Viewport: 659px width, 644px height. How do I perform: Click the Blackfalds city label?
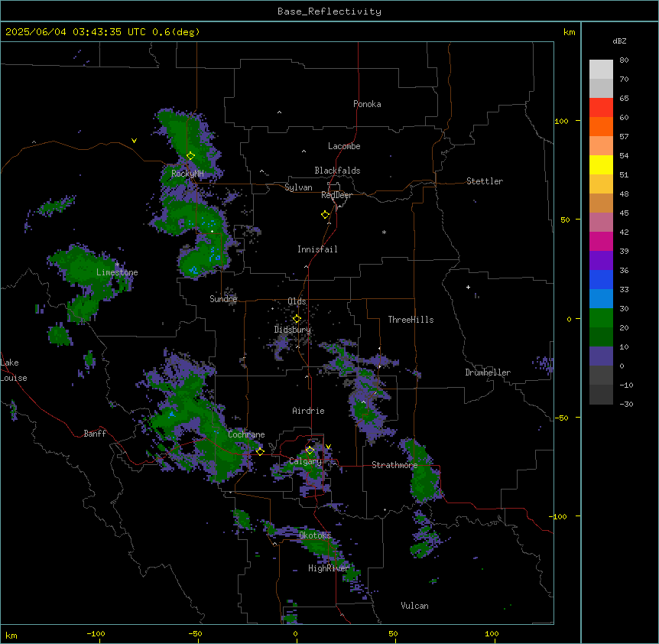[x=337, y=171]
